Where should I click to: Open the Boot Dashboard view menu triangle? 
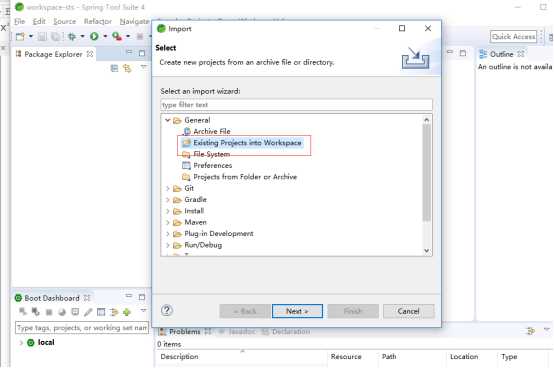(x=143, y=310)
